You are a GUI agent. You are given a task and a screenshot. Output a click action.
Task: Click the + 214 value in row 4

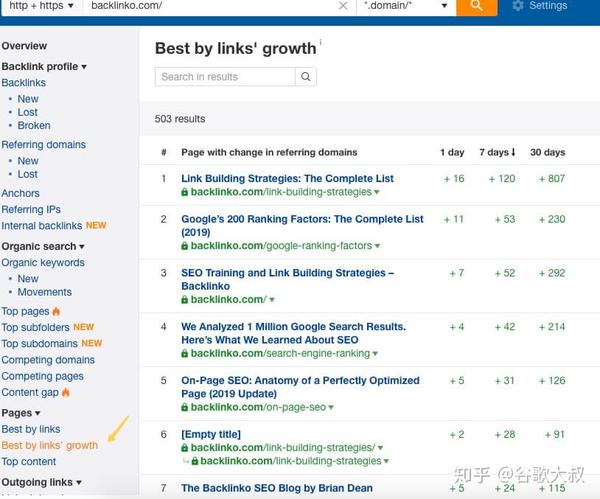tap(552, 327)
